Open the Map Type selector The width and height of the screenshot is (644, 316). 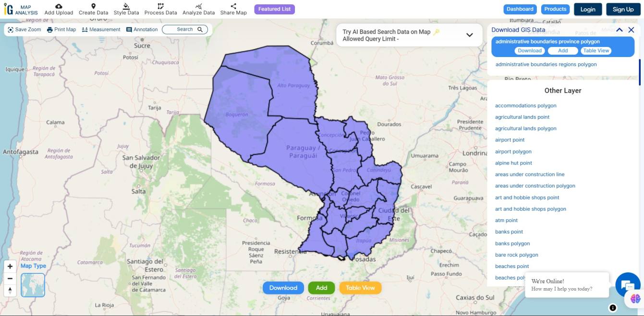pyautogui.click(x=33, y=285)
